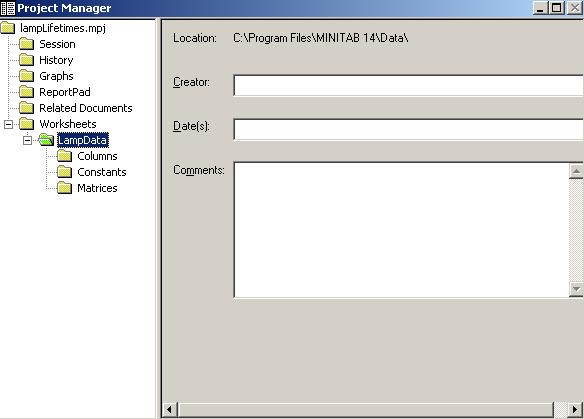Viewport: 584px width, 419px height.
Task: Click the lampLifetimes.mpj project folder icon
Action: click(x=8, y=28)
